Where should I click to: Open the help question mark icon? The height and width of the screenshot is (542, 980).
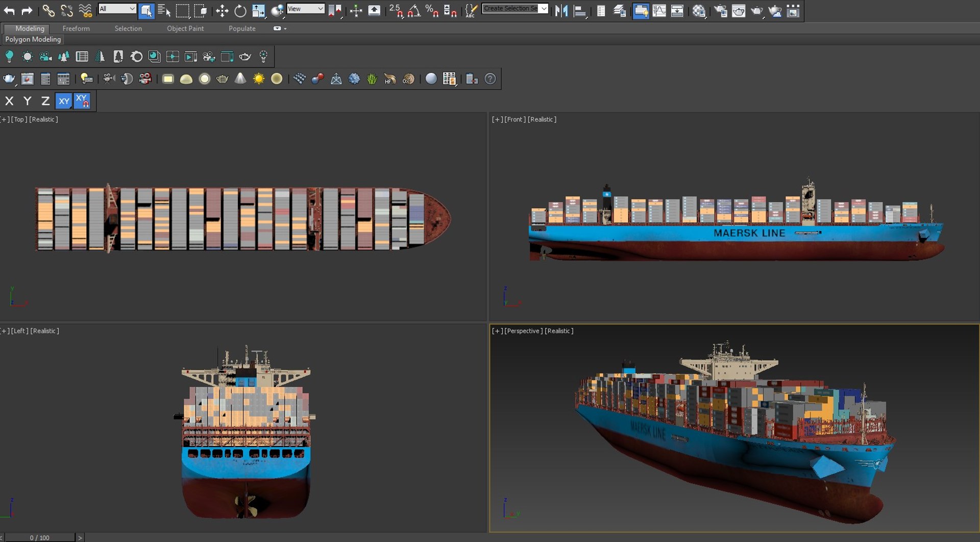pyautogui.click(x=490, y=79)
